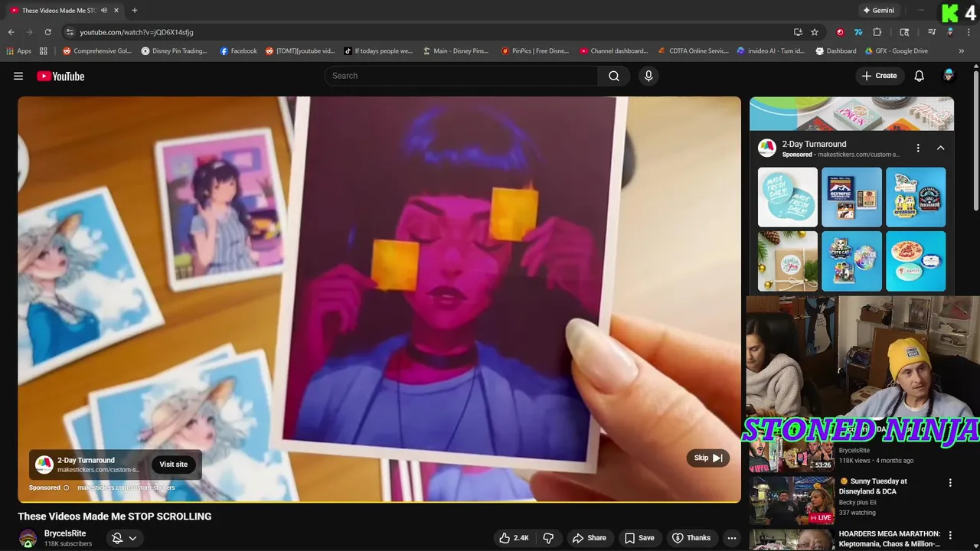Start voice search with microphone icon
The width and height of the screenshot is (980, 551).
point(648,76)
